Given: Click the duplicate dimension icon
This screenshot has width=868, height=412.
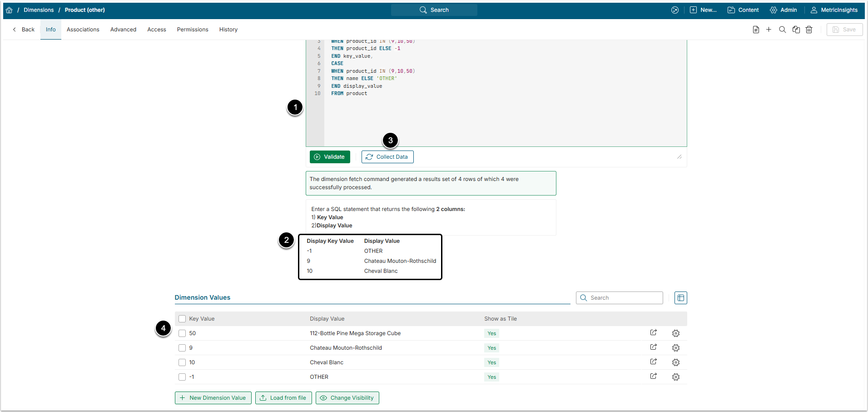Looking at the screenshot, I should pos(796,30).
